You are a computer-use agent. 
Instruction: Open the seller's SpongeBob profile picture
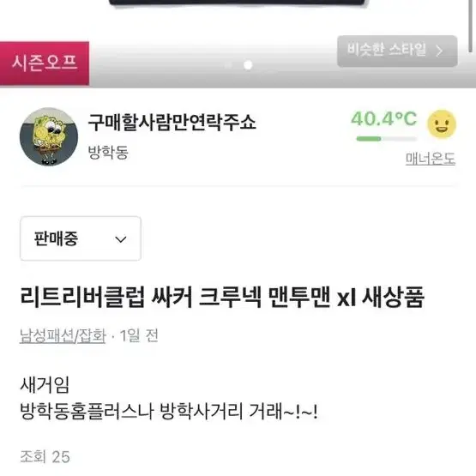coord(49,136)
